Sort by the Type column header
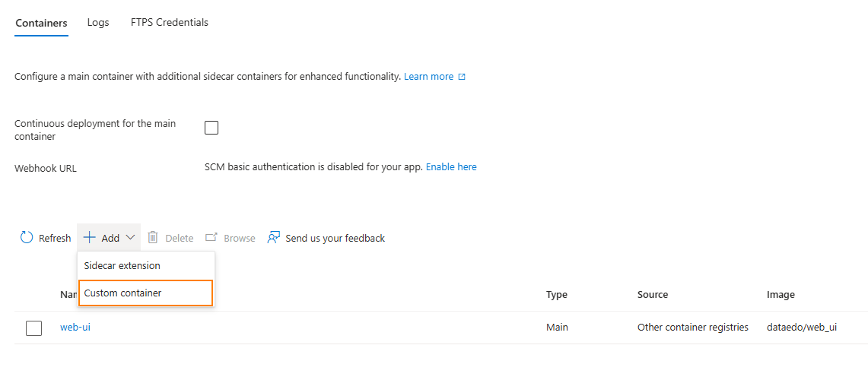 pos(557,295)
